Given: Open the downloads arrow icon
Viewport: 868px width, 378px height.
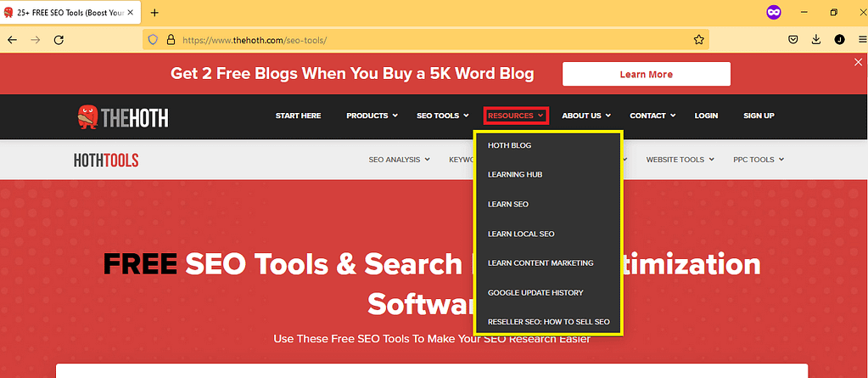Looking at the screenshot, I should 816,40.
